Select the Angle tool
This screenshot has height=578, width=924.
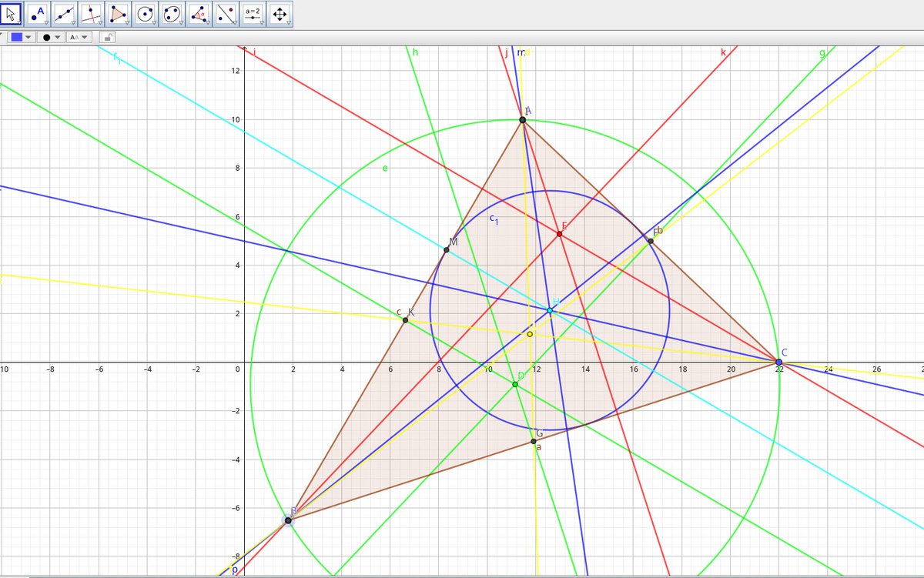coord(199,13)
